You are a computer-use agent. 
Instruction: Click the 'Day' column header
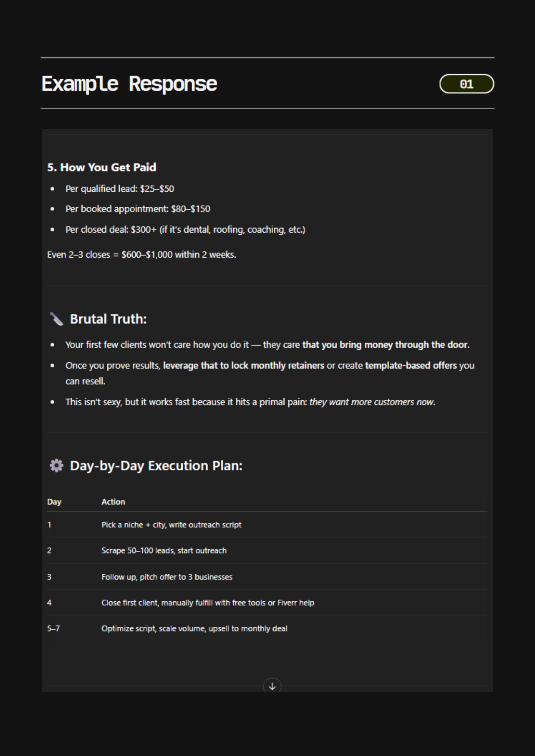click(54, 502)
